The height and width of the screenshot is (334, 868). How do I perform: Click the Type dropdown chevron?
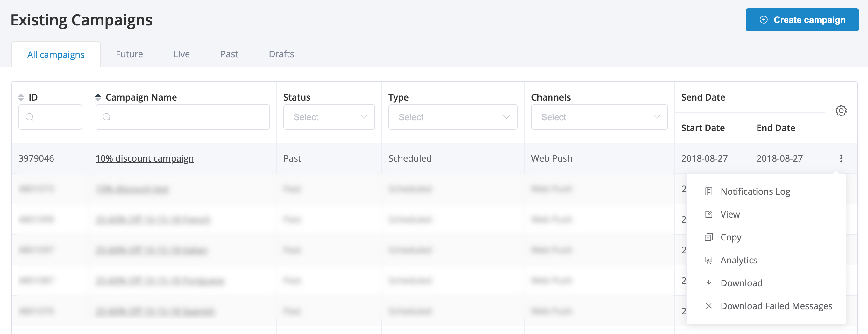tap(506, 117)
